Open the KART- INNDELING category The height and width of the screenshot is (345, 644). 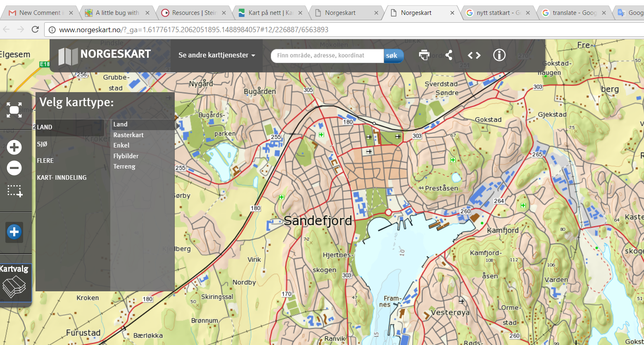62,178
